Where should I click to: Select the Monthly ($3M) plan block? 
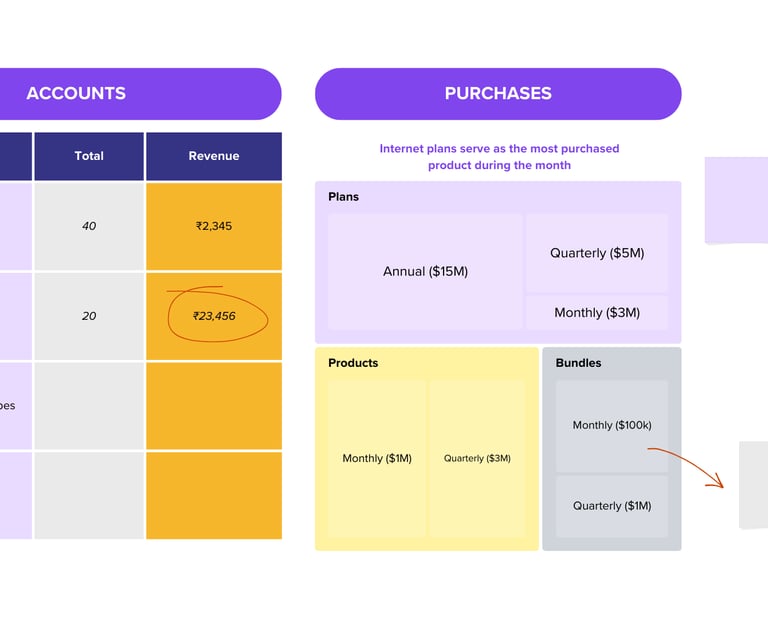tap(597, 313)
